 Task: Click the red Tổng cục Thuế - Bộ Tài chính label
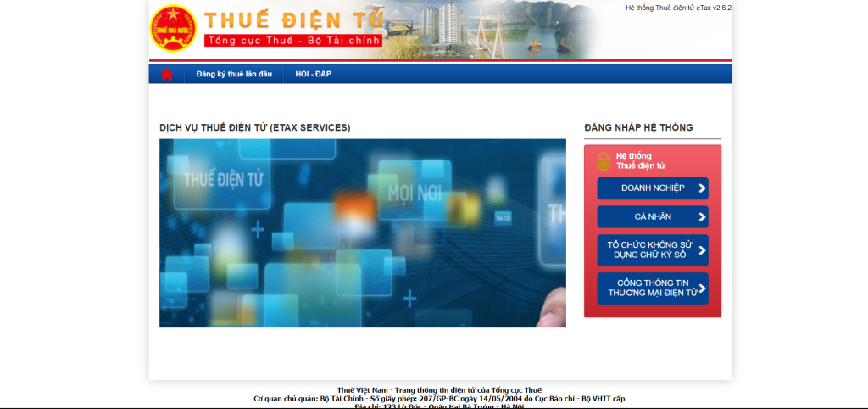[292, 41]
